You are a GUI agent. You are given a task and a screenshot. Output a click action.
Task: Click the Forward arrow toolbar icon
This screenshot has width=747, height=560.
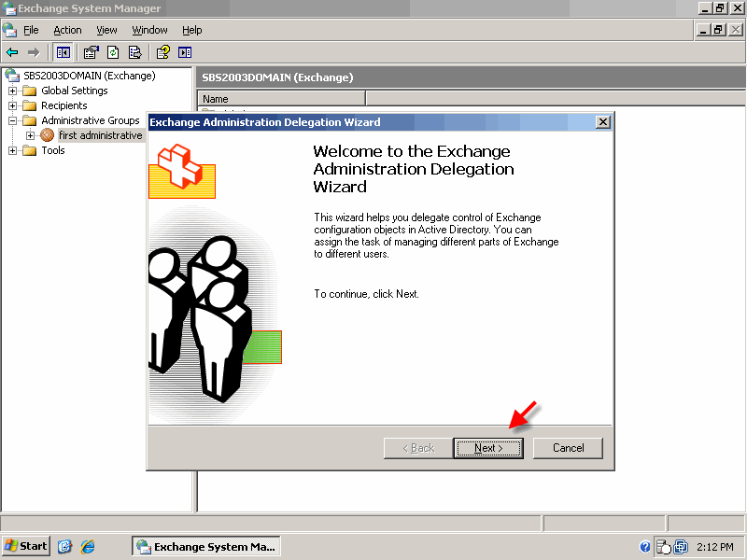pos(34,52)
